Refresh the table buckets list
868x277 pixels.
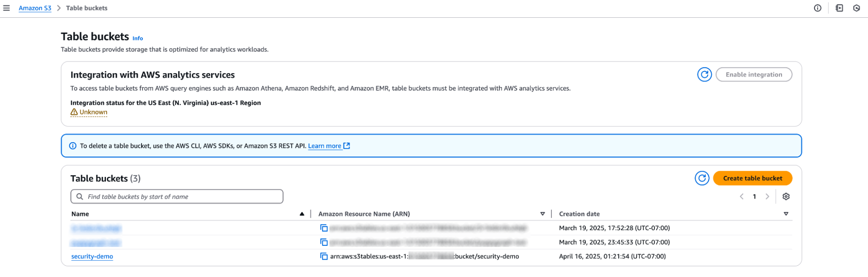pyautogui.click(x=702, y=178)
